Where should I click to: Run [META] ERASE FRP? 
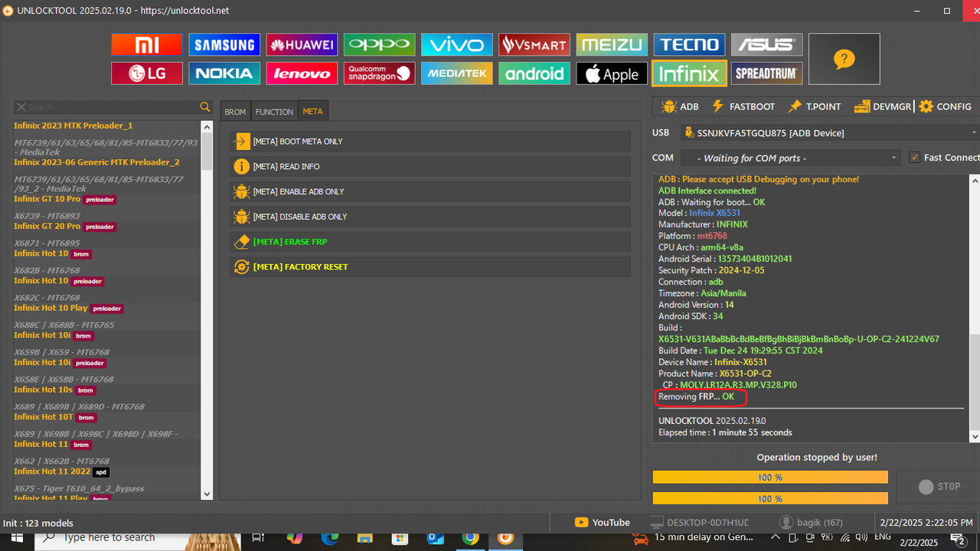point(430,242)
